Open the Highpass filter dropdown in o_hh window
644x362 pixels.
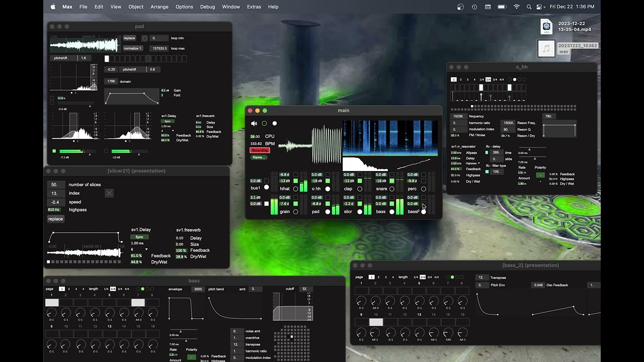click(472, 163)
